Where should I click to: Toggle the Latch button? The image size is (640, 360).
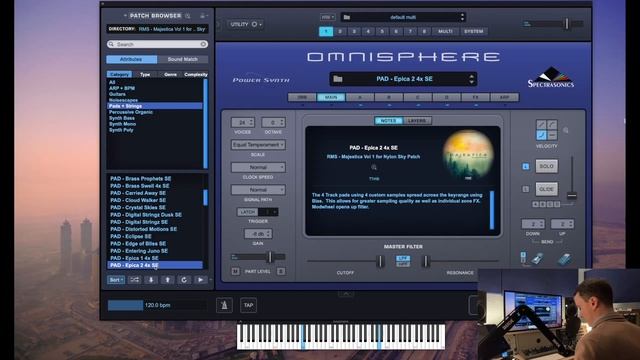[247, 212]
